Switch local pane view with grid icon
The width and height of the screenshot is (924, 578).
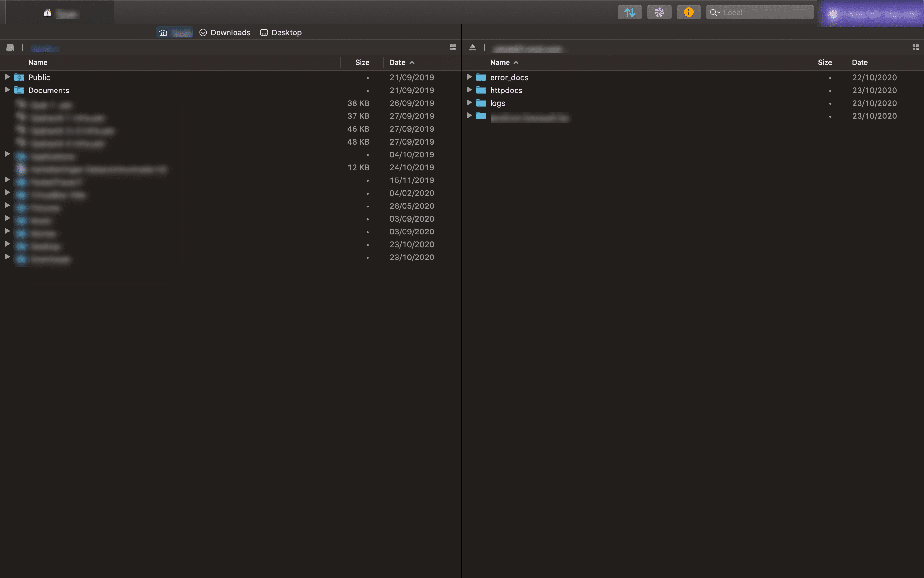453,48
